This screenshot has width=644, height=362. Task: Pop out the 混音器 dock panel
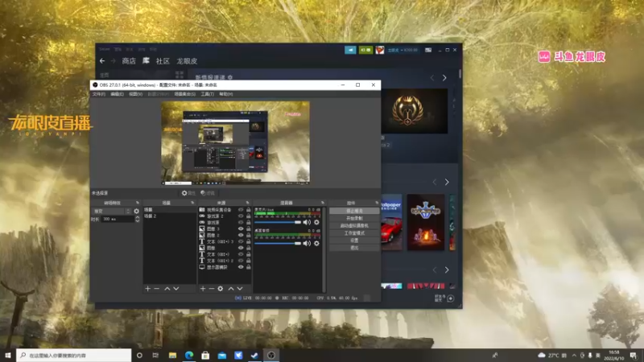pyautogui.click(x=323, y=203)
